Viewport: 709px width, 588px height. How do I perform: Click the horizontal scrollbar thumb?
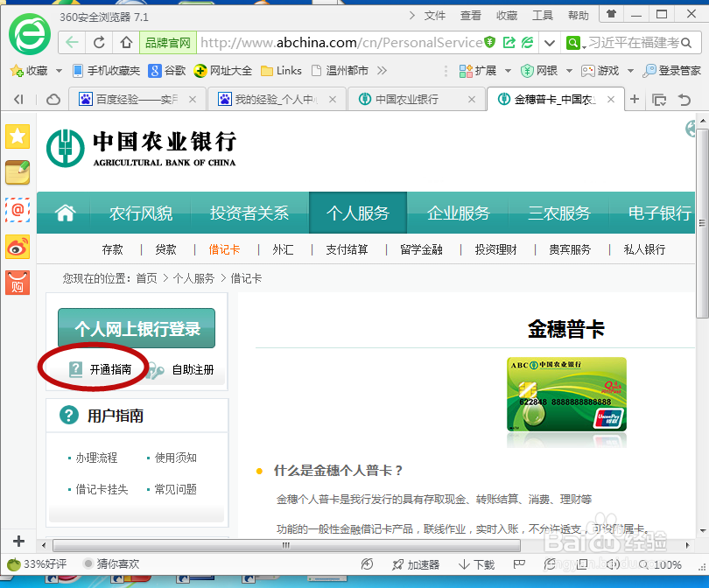(286, 545)
